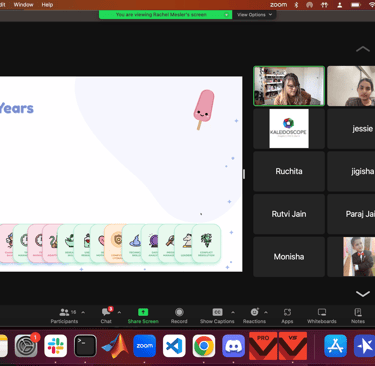Show next page of gallery participants
Image resolution: width=375 pixels, height=366 pixels.
pyautogui.click(x=363, y=294)
